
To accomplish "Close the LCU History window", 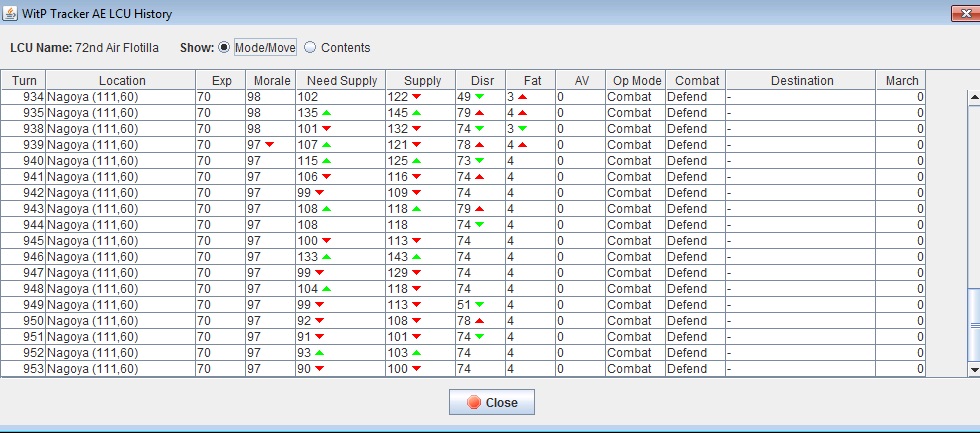I will point(964,14).
